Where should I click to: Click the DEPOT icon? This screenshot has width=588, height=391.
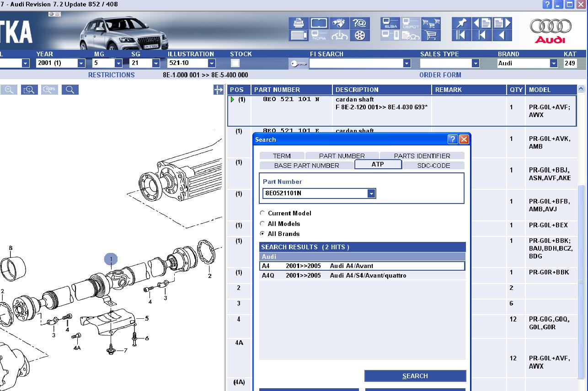click(411, 23)
